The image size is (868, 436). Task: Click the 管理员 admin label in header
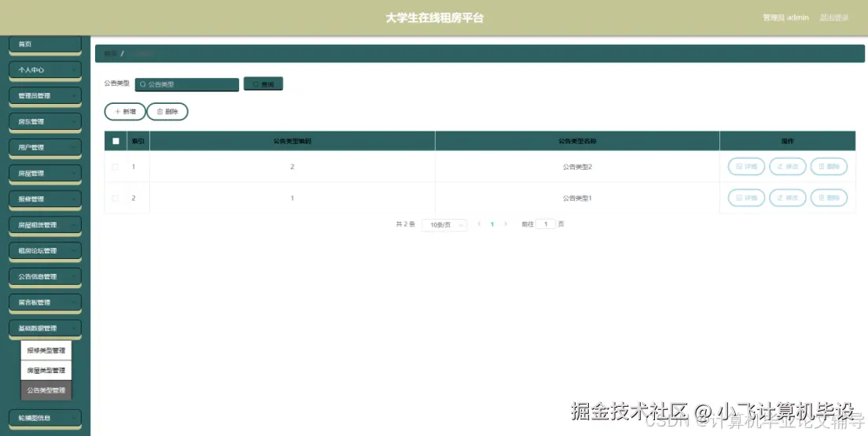785,18
